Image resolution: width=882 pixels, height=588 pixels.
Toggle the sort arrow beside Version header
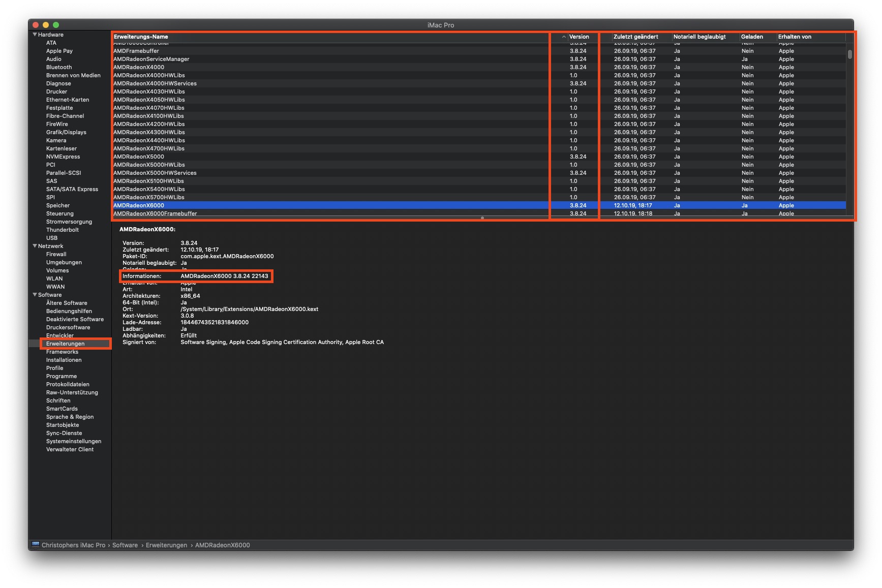pyautogui.click(x=564, y=37)
